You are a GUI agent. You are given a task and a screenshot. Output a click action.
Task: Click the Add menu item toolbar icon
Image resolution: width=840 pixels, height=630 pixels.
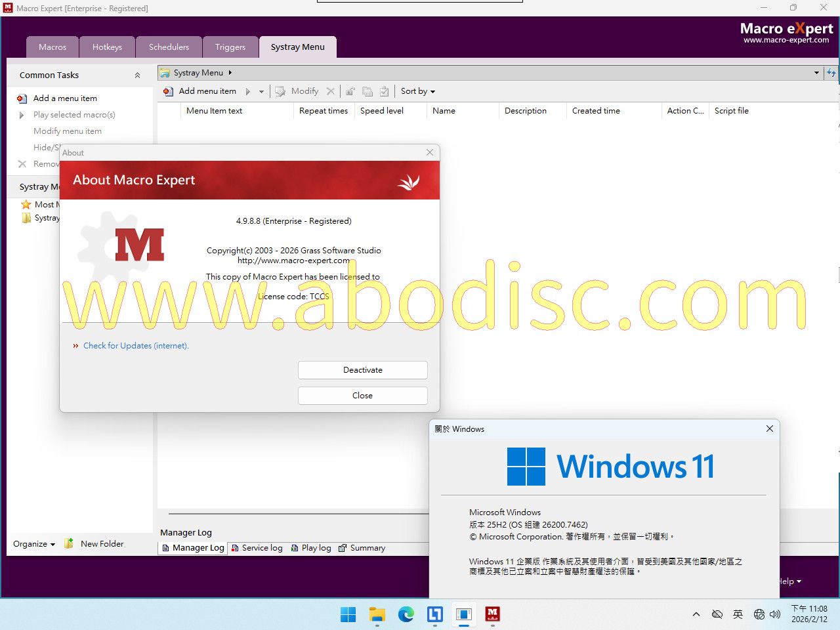169,91
